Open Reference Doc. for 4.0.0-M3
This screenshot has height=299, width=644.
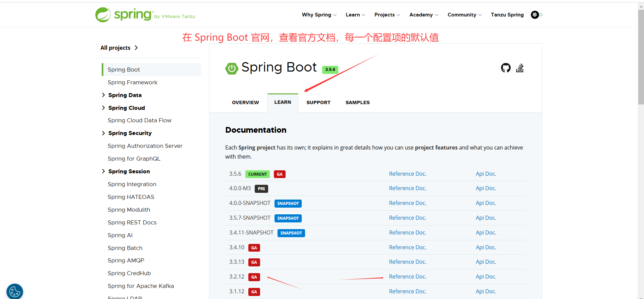tap(407, 188)
